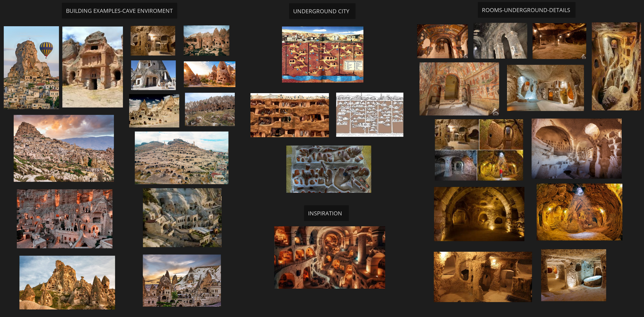Image resolution: width=644 pixels, height=317 pixels.
Task: Select the pigeon-hole niches cave room image
Action: pos(576,149)
